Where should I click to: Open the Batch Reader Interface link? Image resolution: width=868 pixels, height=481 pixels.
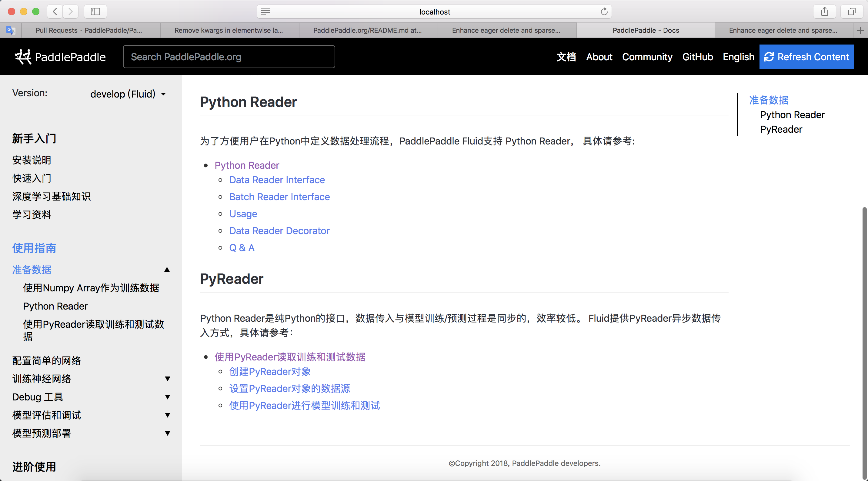(279, 197)
